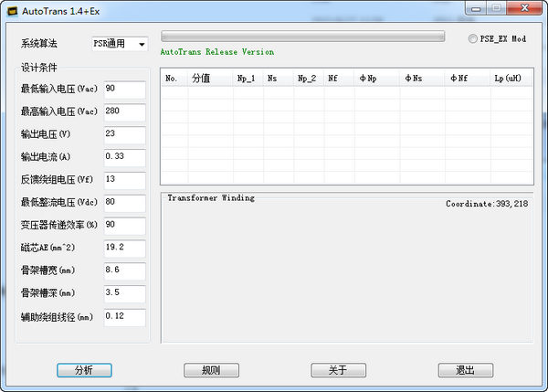
Task: Click the 规则 button
Action: point(212,370)
